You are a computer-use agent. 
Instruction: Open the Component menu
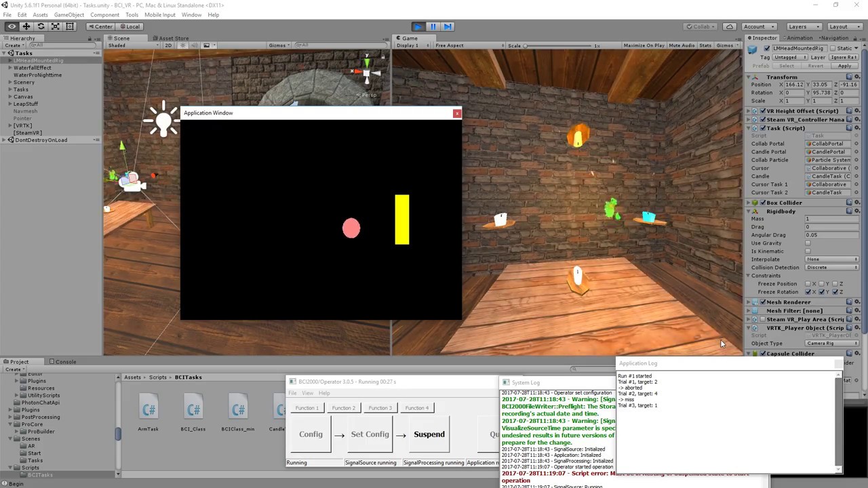(x=104, y=15)
